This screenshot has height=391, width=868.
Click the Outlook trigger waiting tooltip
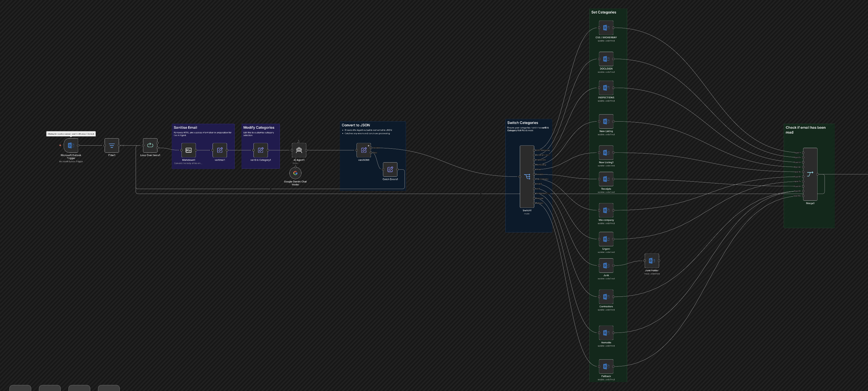coord(71,134)
